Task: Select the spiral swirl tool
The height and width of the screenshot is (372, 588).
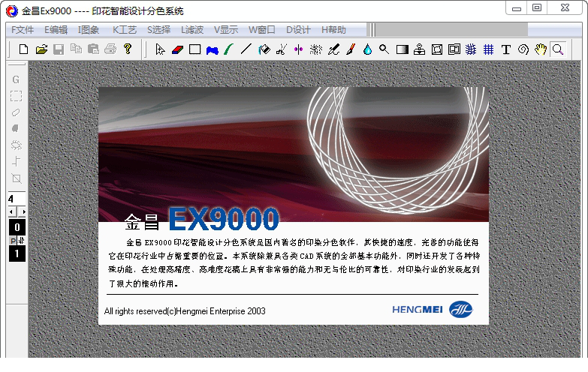Action: click(523, 49)
